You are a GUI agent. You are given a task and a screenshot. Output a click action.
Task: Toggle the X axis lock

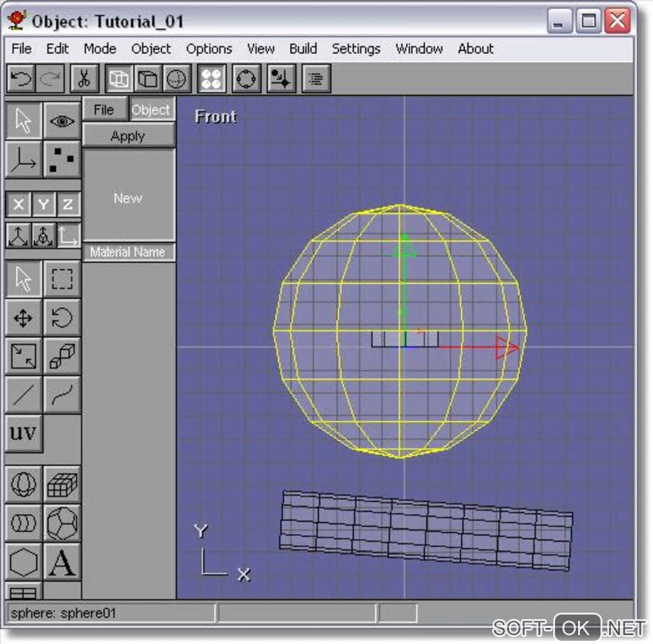[x=19, y=204]
